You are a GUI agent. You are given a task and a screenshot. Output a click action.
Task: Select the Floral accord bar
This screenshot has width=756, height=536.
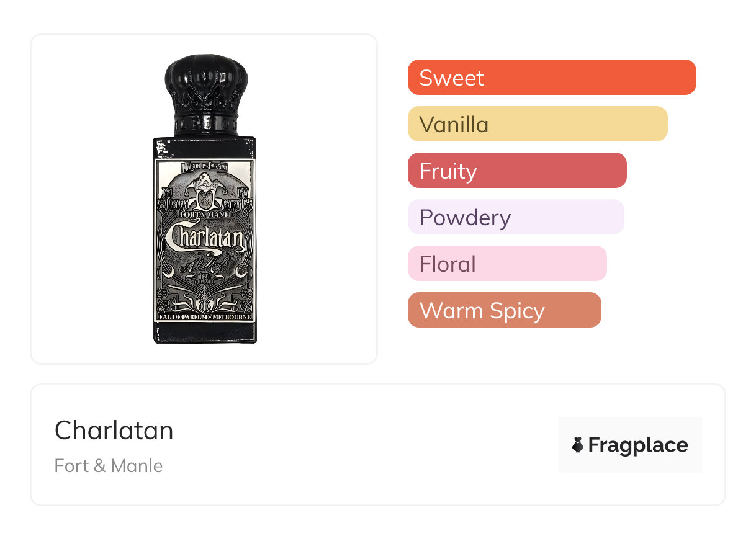[507, 264]
